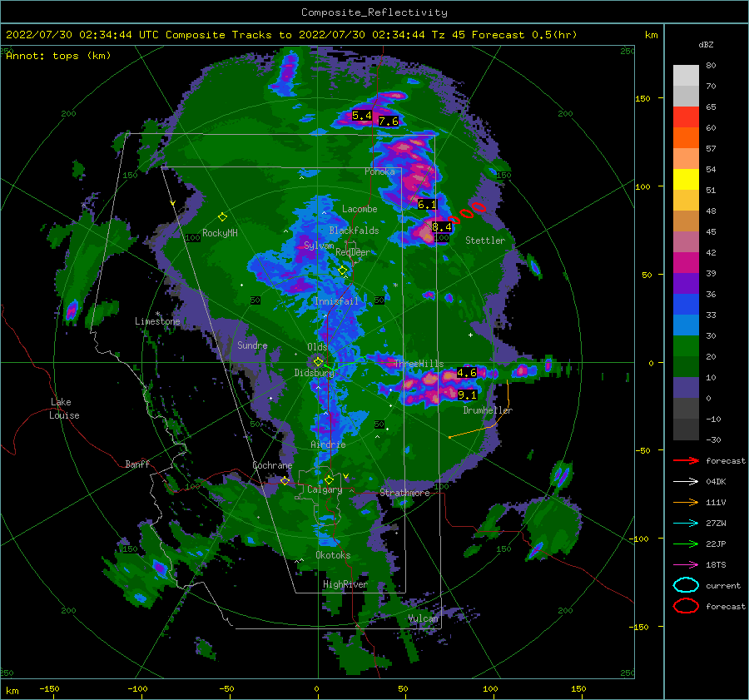This screenshot has height=700, width=749.
Task: Click the orange 111V arrow legend icon
Action: pyautogui.click(x=686, y=502)
